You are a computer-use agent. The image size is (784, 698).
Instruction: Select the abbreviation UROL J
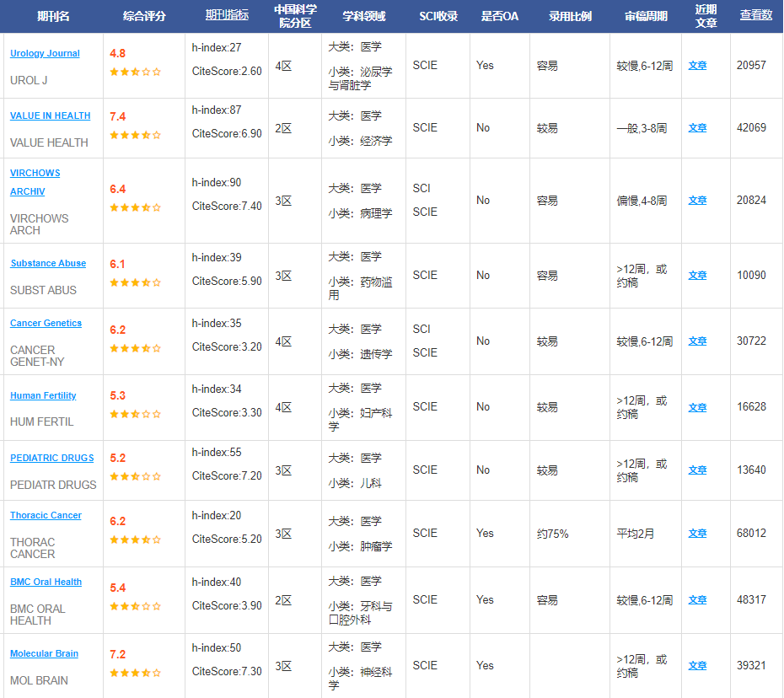[29, 80]
